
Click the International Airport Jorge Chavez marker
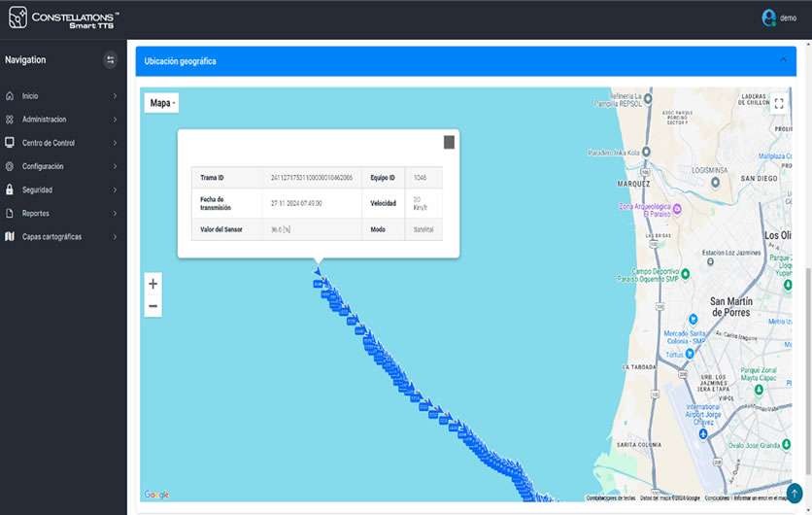[703, 433]
